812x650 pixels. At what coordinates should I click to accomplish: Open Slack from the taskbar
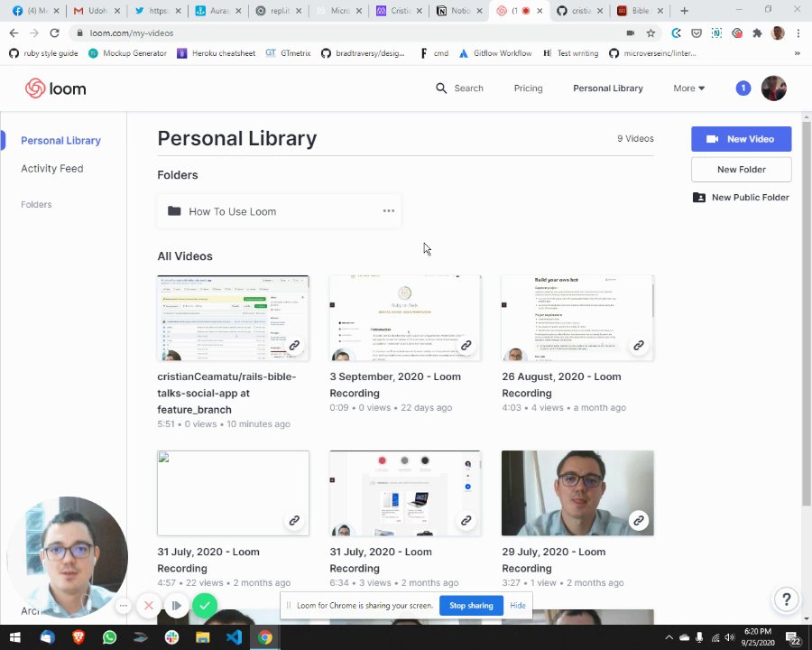(172, 637)
